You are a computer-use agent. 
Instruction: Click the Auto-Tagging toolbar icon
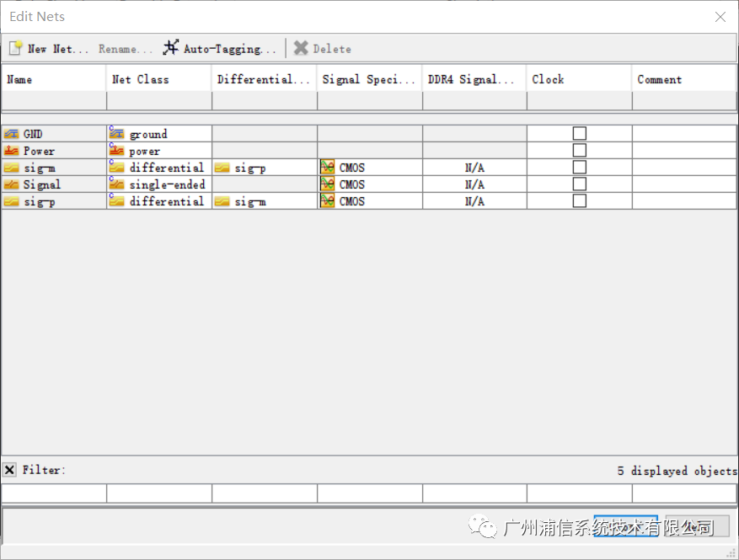pos(171,48)
